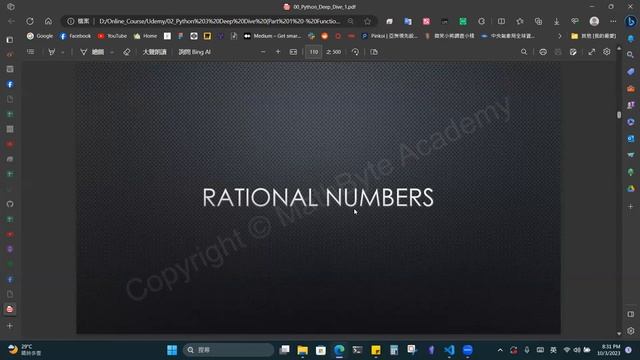The width and height of the screenshot is (640, 360).
Task: Click the Windows taskbar search box
Action: click(x=228, y=350)
